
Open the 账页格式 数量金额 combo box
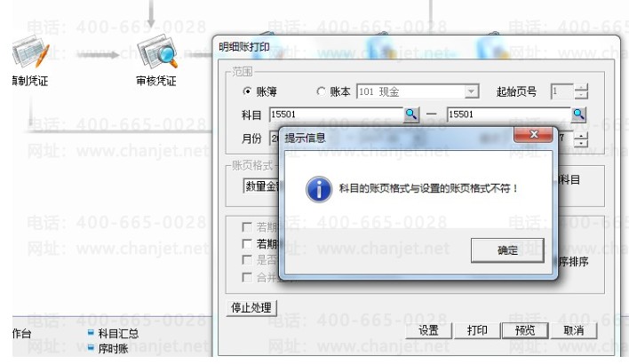262,186
